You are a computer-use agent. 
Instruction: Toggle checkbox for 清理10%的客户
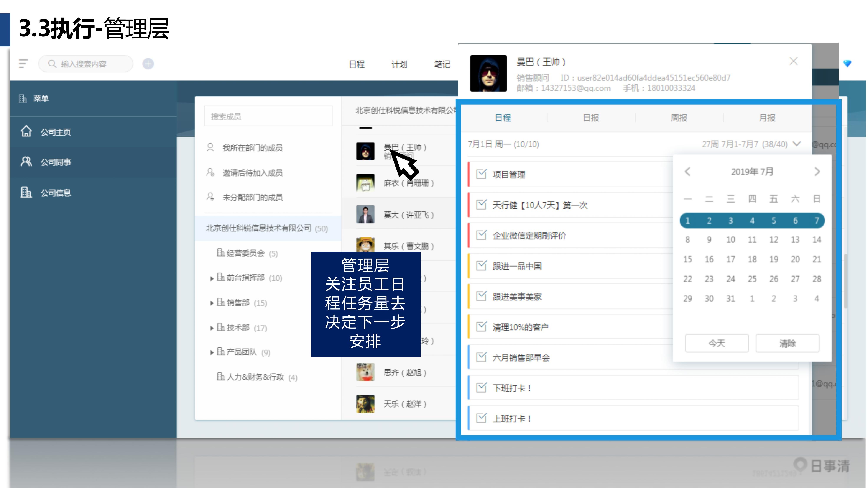[481, 327]
